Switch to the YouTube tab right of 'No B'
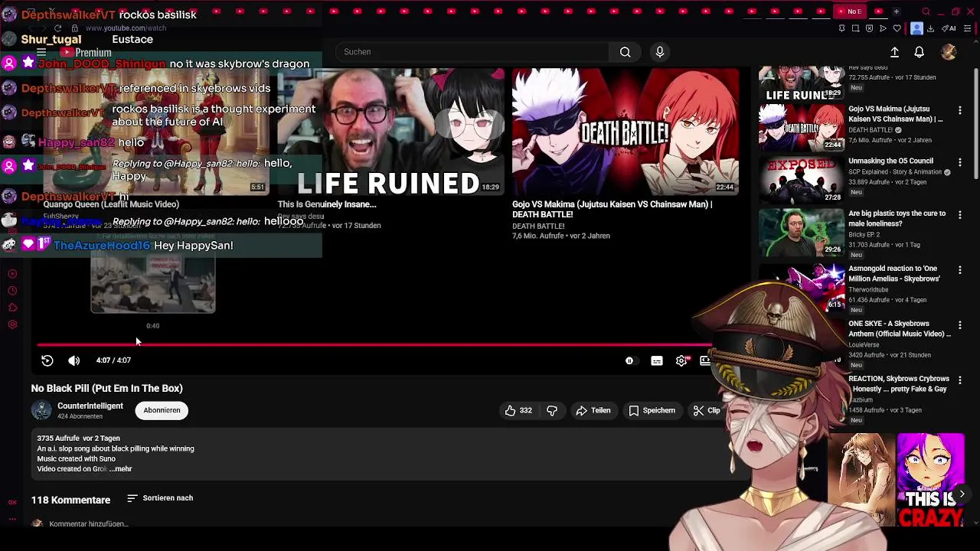Image resolution: width=980 pixels, height=551 pixels. pos(878,11)
